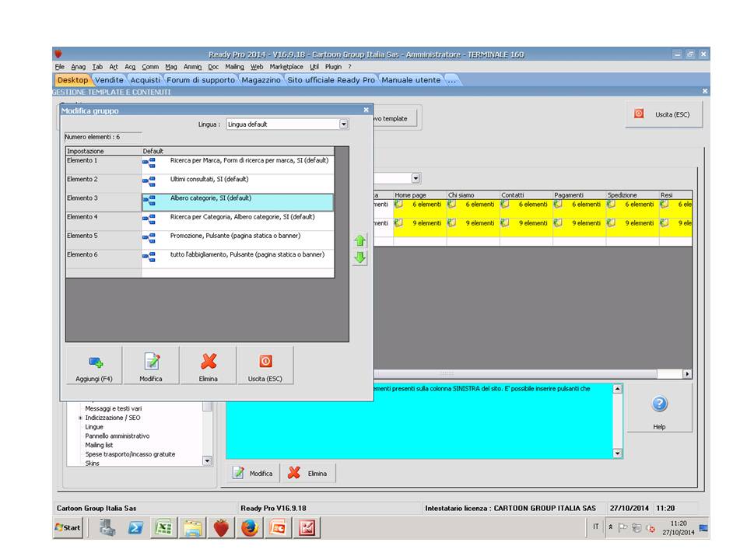Click the bottom Elimina button below description
Screen dimensions: 747x560
308,474
